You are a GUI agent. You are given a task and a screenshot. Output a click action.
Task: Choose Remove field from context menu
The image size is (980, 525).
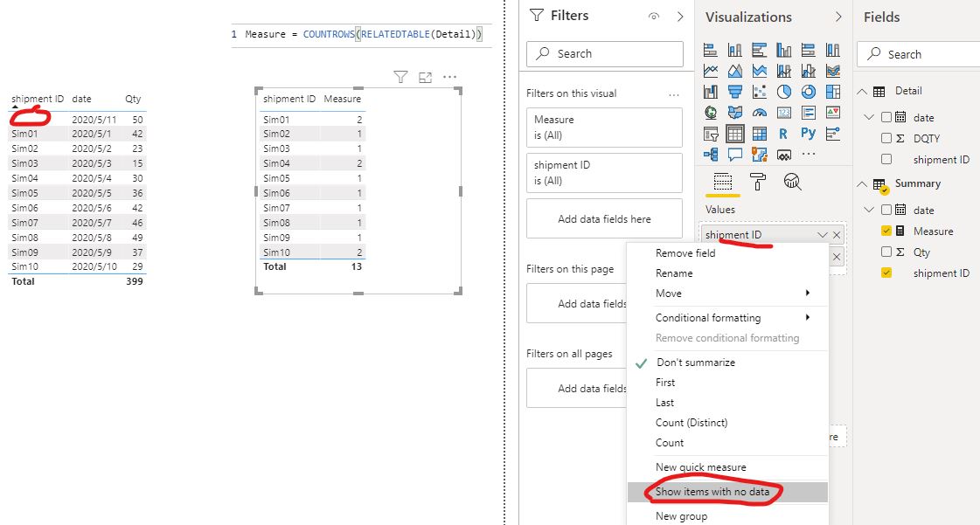pyautogui.click(x=727, y=252)
